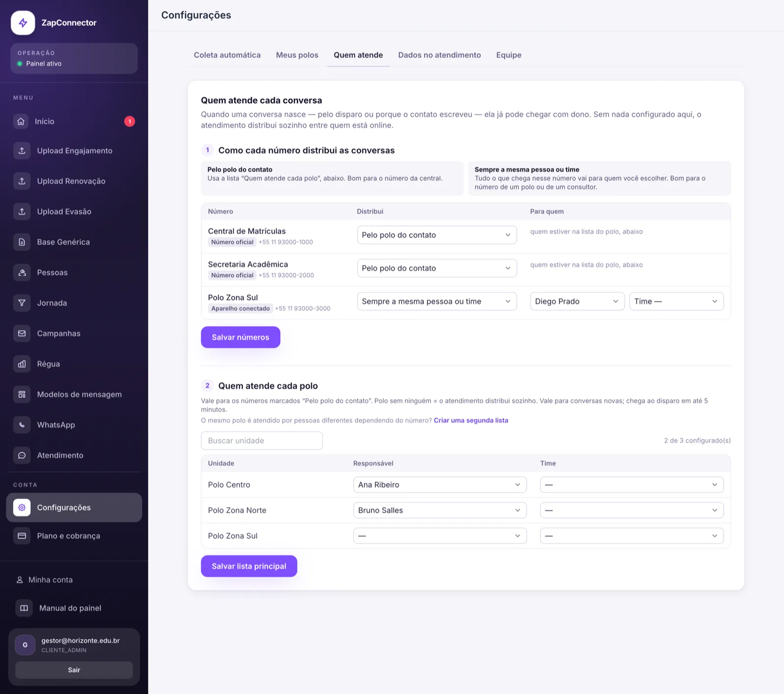Open the Régua chart icon
Screen dimensions: 784x694
22,364
